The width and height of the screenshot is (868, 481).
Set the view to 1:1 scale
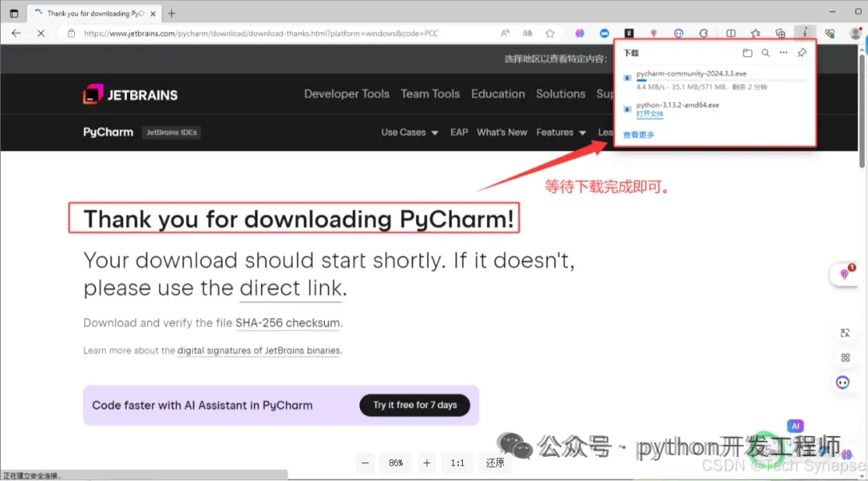(x=457, y=463)
